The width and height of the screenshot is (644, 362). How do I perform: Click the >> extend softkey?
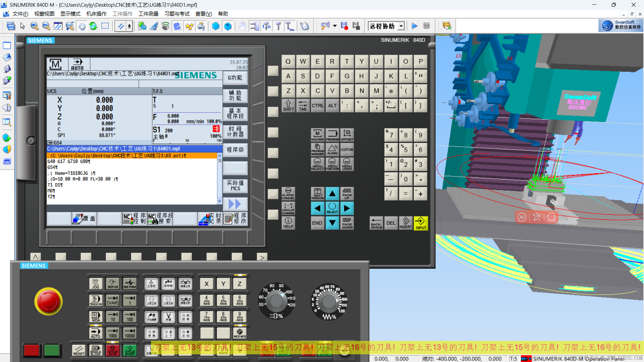[x=235, y=204]
